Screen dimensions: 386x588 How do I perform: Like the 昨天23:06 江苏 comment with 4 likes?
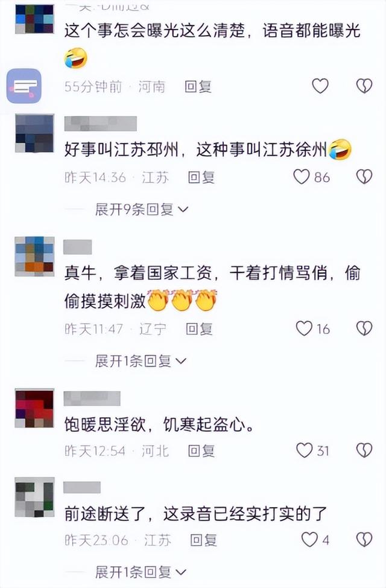coord(309,540)
